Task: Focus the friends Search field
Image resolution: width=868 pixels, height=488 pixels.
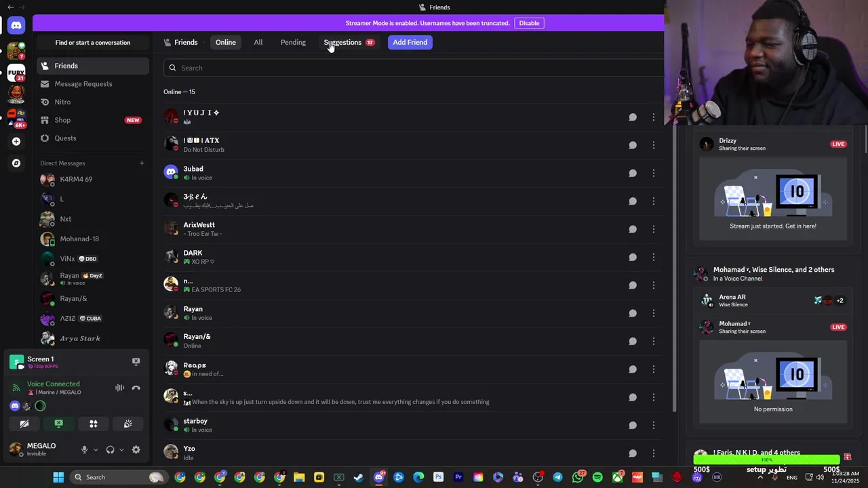Action: tap(414, 68)
